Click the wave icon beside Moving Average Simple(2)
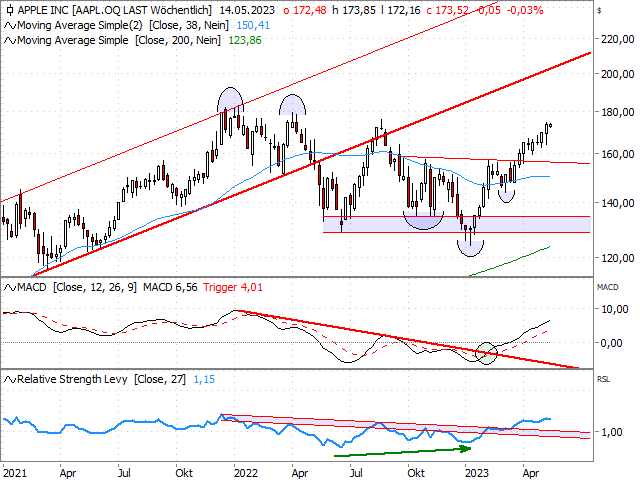Screen dimensions: 640x480 pos(10,26)
